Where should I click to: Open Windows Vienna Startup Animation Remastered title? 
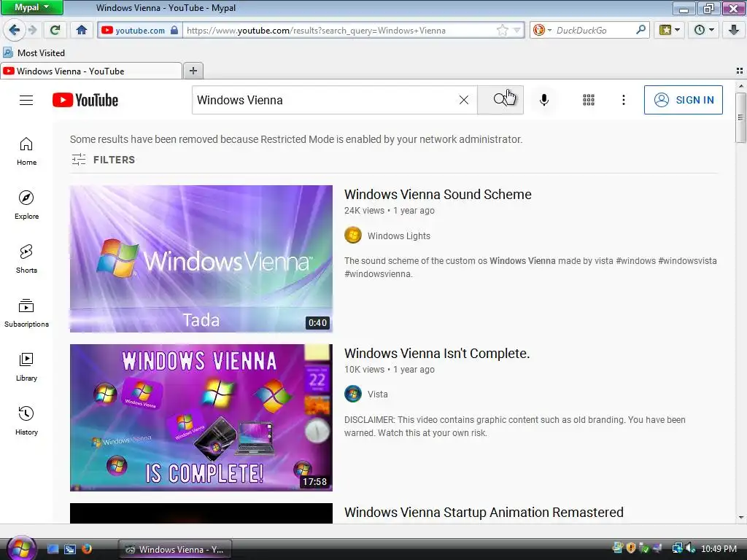click(x=484, y=513)
